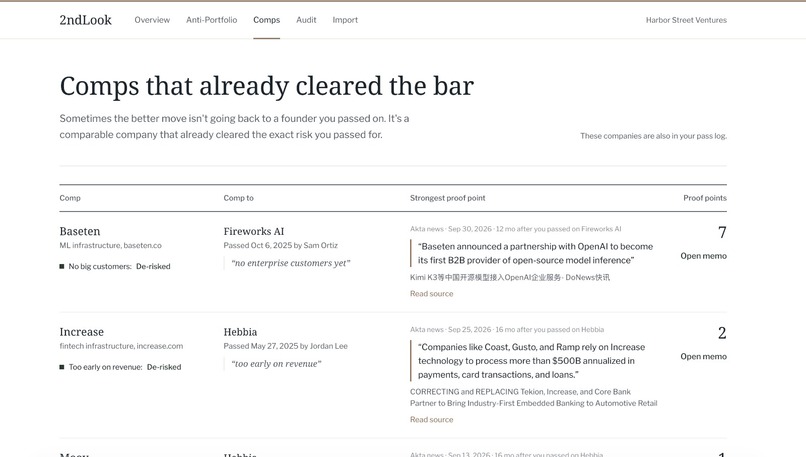806x457 pixels.
Task: Click the Baseten company name
Action: coord(80,231)
